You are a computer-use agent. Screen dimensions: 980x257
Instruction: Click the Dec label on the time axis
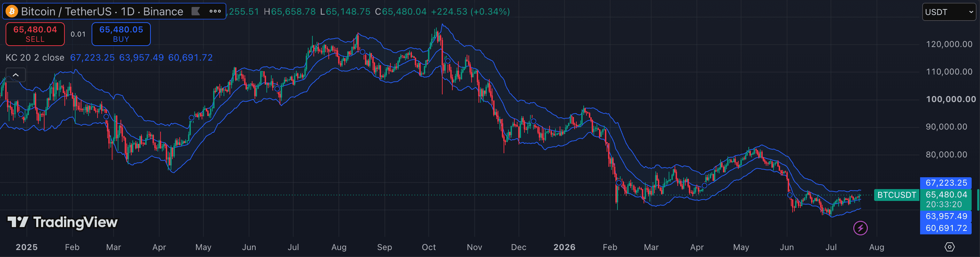519,247
